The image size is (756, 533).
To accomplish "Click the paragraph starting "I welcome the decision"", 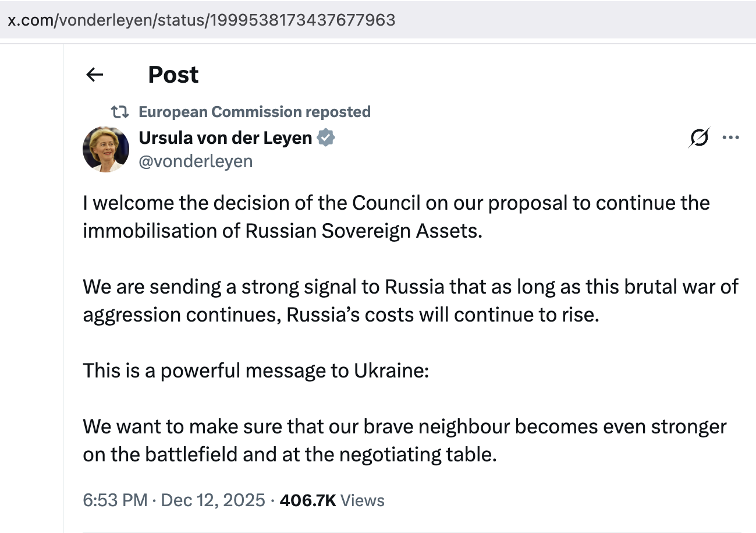I will 396,217.
